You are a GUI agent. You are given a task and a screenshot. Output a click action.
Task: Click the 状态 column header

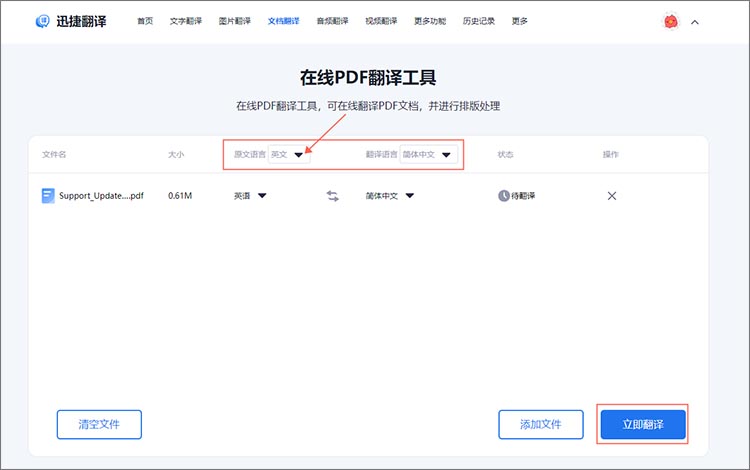coord(505,154)
